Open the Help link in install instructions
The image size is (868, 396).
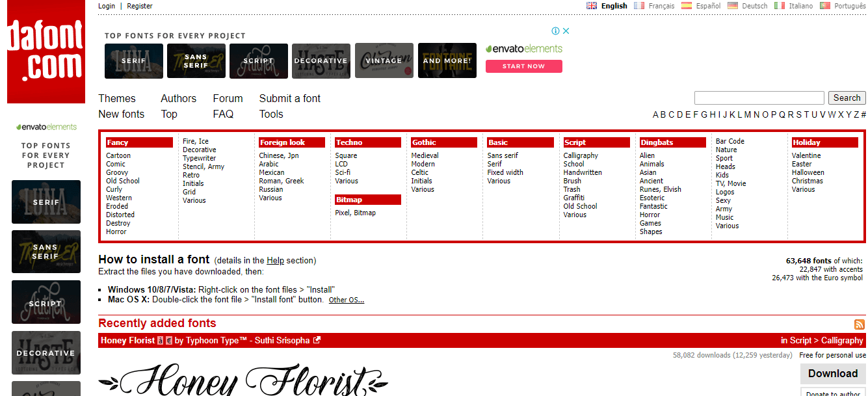tap(275, 260)
